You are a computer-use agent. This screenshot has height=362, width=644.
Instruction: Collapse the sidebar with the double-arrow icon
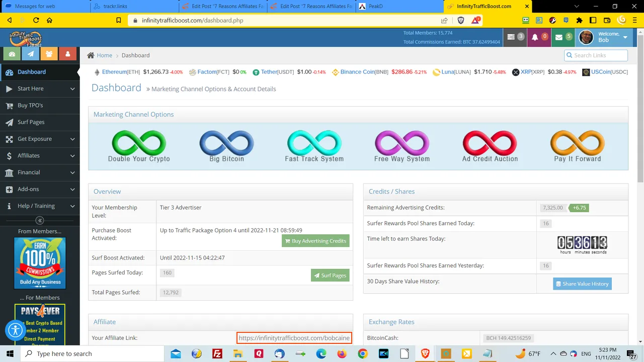(x=40, y=220)
